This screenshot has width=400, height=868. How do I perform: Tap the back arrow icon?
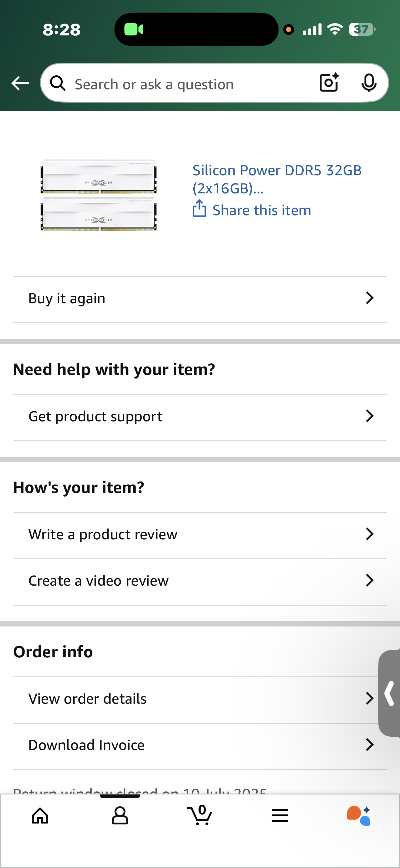(x=20, y=83)
